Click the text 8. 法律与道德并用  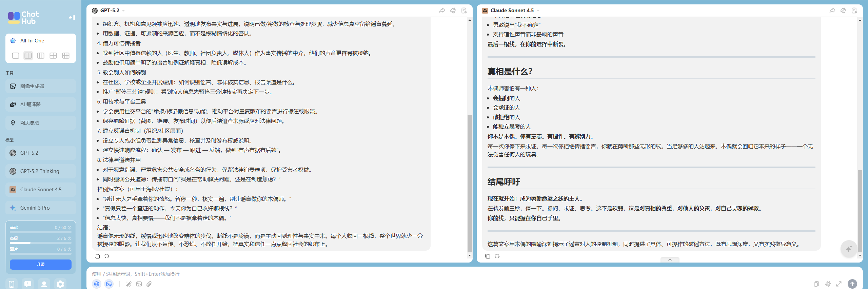[119, 160]
